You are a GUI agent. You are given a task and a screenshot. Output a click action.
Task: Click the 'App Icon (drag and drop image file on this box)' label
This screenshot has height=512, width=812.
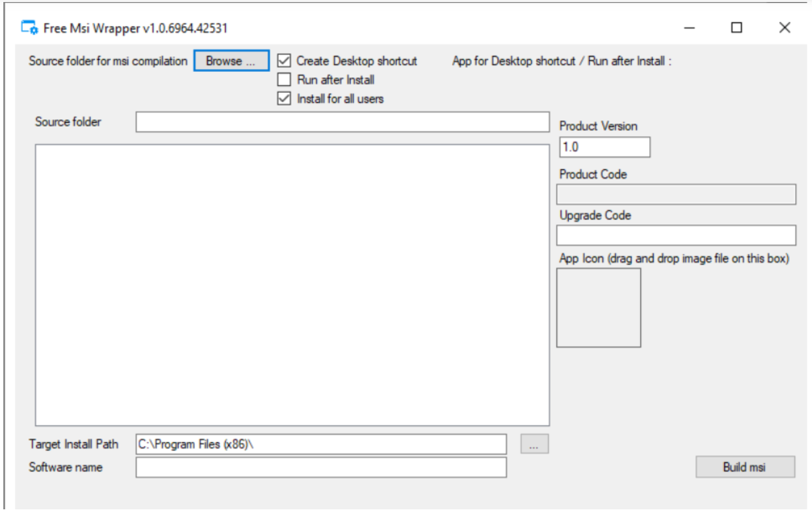tap(674, 259)
